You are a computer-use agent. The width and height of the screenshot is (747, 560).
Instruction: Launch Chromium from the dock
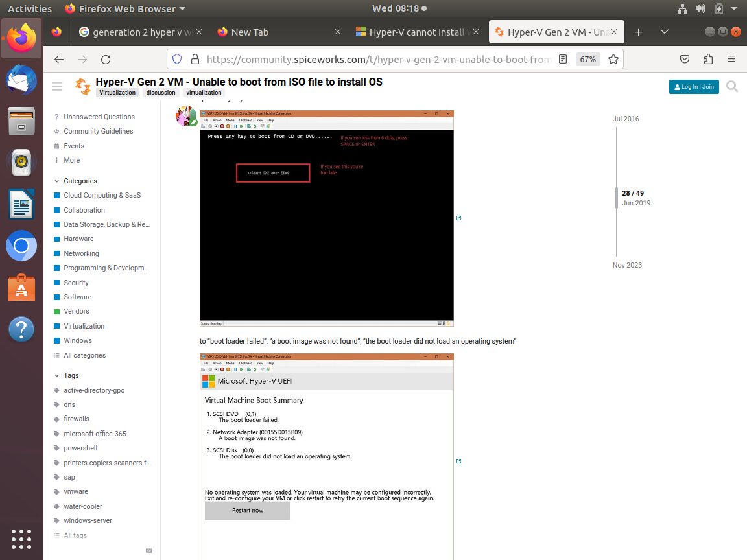(21, 246)
